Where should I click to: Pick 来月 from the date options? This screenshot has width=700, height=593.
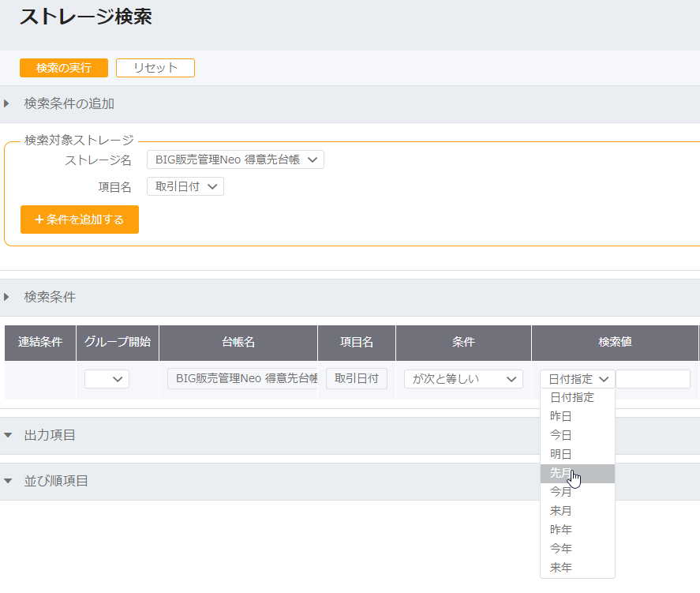(561, 511)
